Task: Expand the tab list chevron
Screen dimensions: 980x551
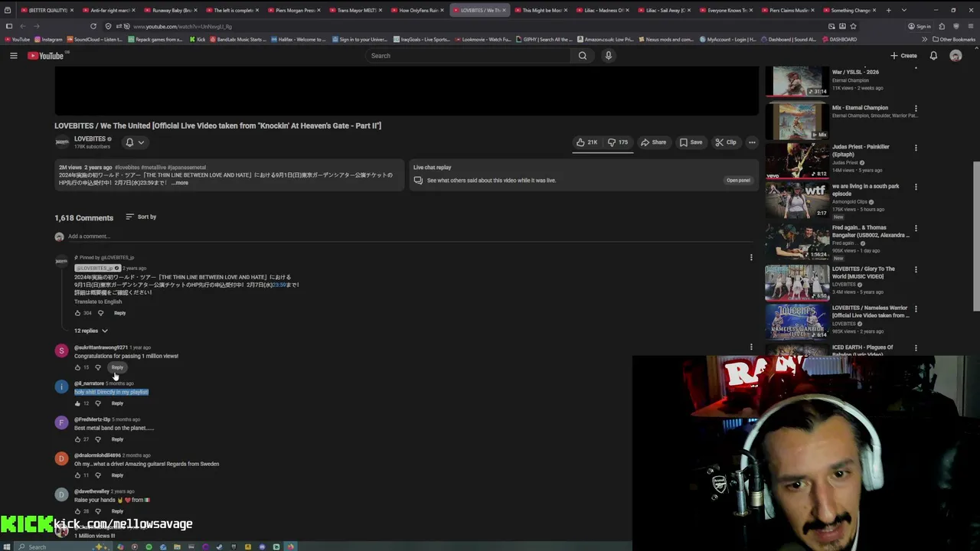Action: tap(905, 11)
